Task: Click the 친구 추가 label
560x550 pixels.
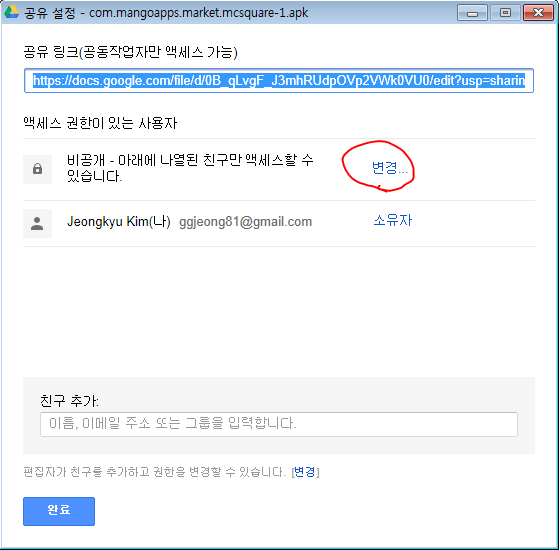Action: (69, 401)
